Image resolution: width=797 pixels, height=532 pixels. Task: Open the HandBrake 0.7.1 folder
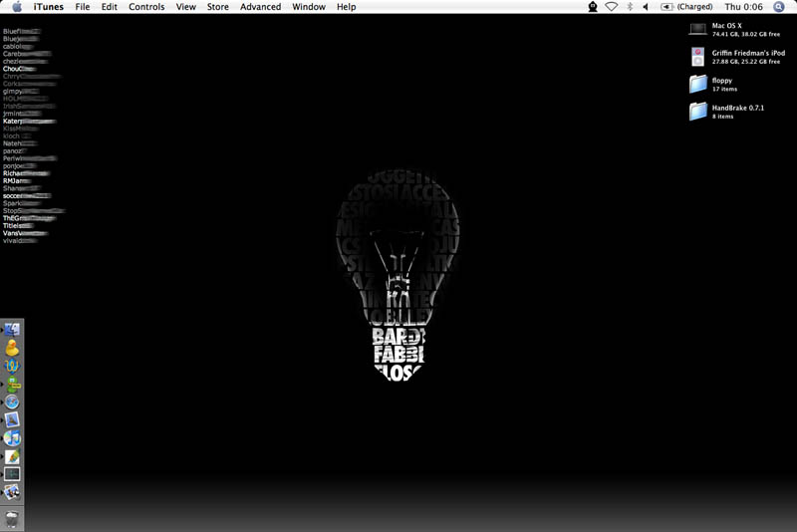click(x=727, y=112)
